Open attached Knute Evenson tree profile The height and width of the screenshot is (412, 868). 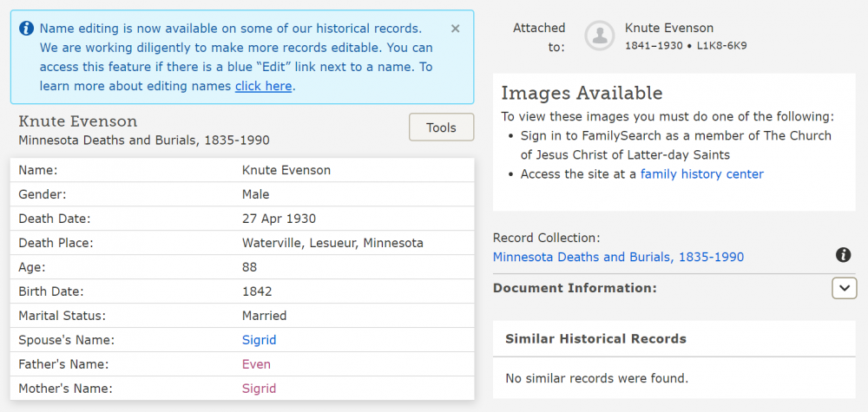[669, 29]
